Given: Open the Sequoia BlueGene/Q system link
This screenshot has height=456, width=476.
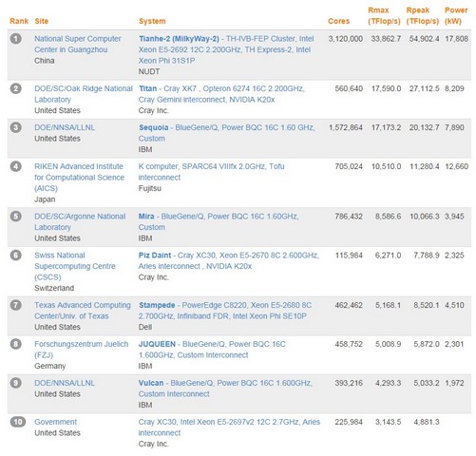Looking at the screenshot, I should [226, 133].
